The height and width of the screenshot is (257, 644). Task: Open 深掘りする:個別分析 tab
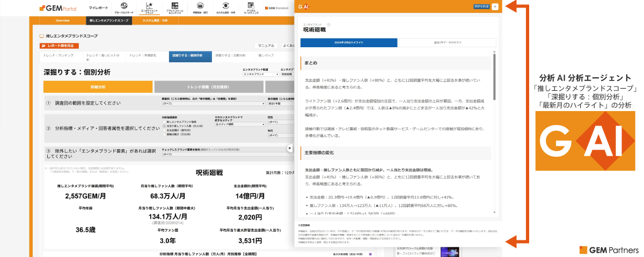(190, 57)
